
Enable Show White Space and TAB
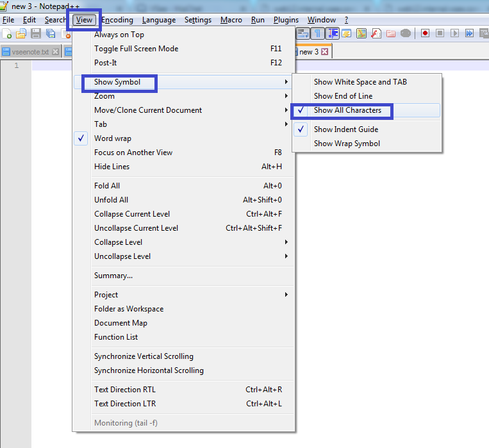click(367, 82)
